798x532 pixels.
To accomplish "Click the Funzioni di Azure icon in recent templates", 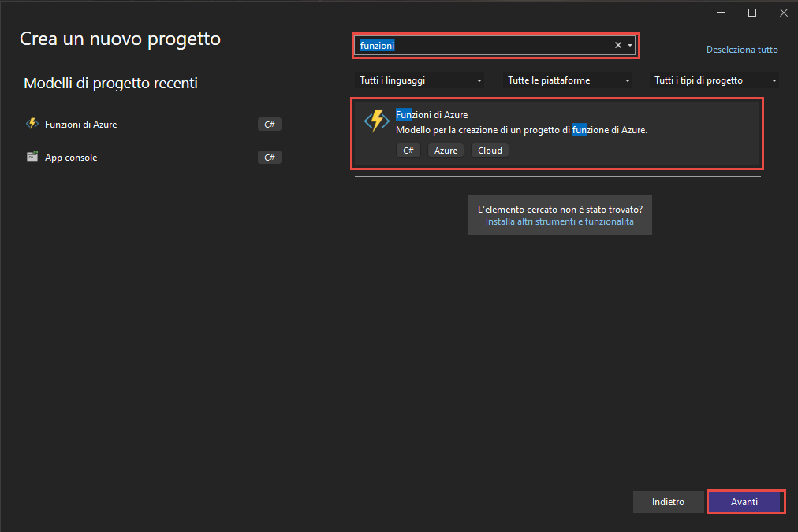I will (32, 124).
